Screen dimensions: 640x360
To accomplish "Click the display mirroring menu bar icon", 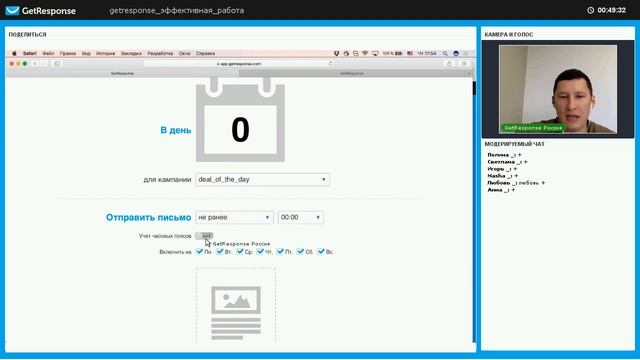I will pyautogui.click(x=375, y=53).
